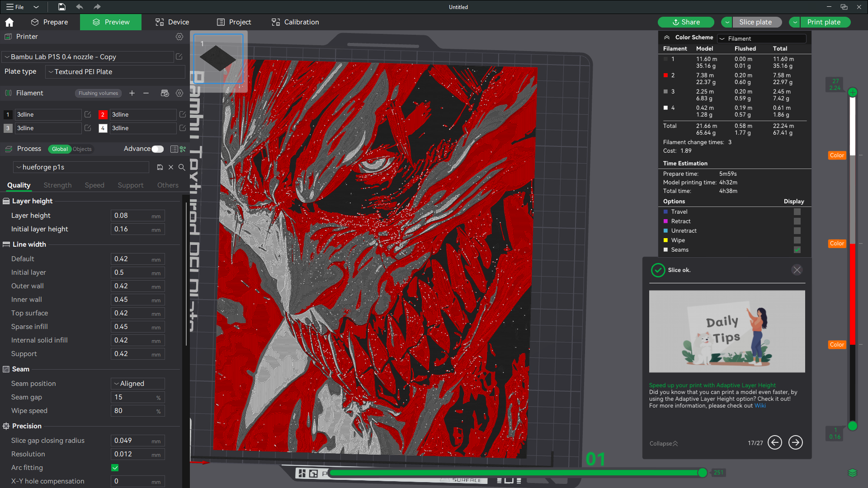This screenshot has height=488, width=868.
Task: Open the Seam position dropdown
Action: pos(138,384)
